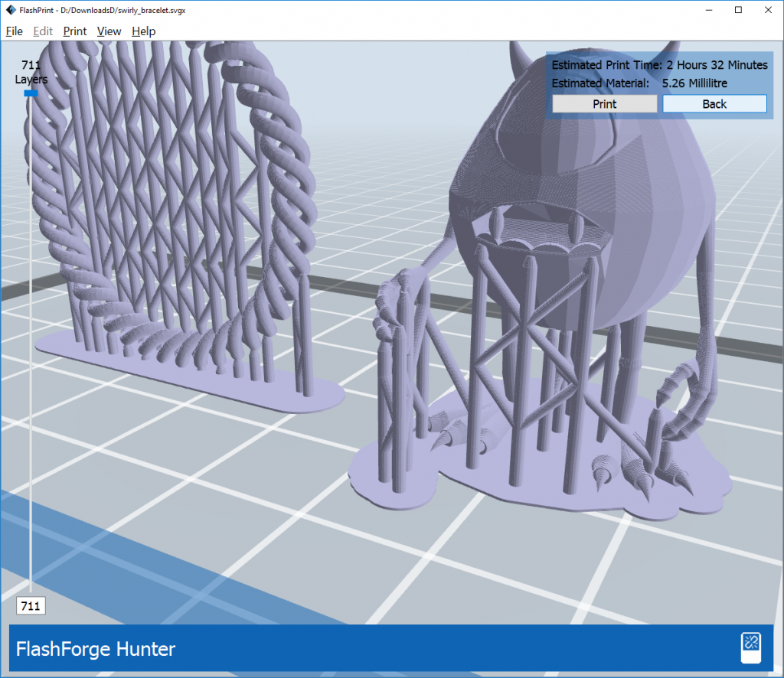Maximize the FlashPrint window

(739, 10)
